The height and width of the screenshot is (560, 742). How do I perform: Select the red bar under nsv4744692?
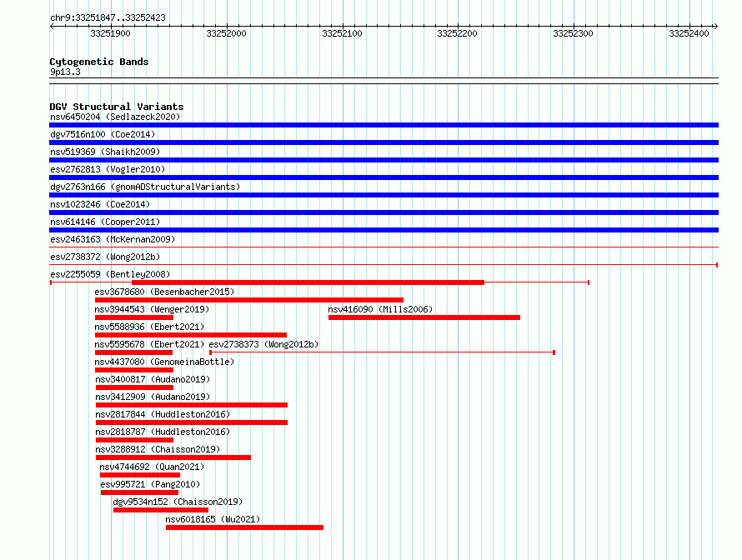140,475
